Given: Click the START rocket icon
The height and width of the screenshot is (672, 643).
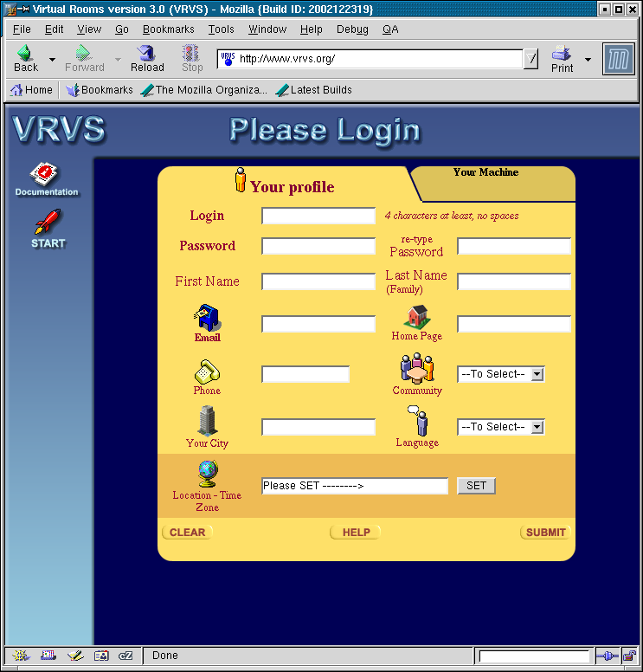Looking at the screenshot, I should tap(48, 222).
